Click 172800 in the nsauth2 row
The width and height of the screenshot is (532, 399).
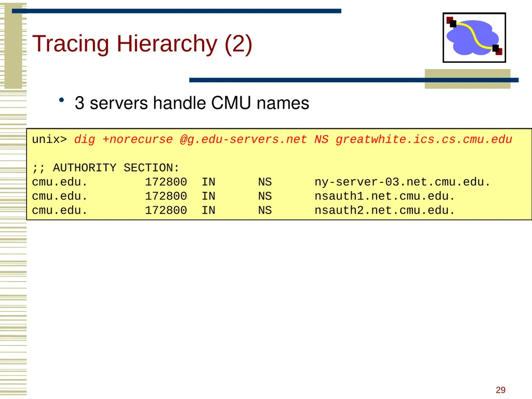[x=166, y=210]
